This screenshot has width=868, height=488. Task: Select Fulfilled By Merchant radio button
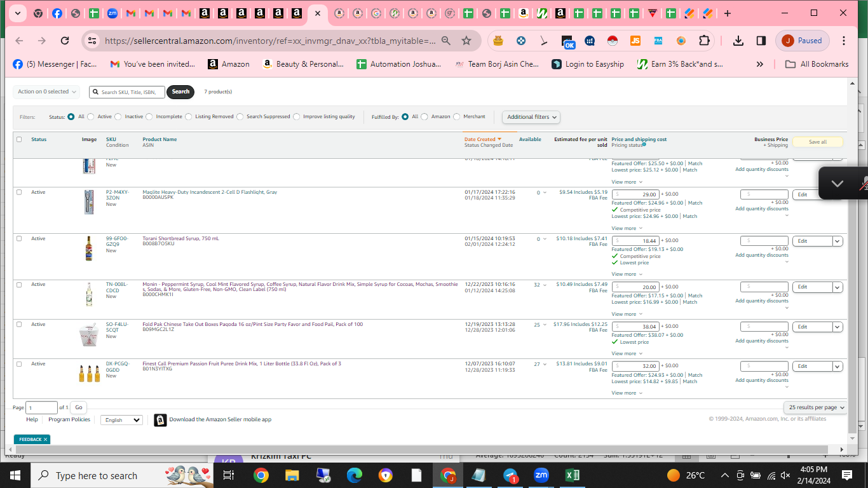click(x=457, y=117)
